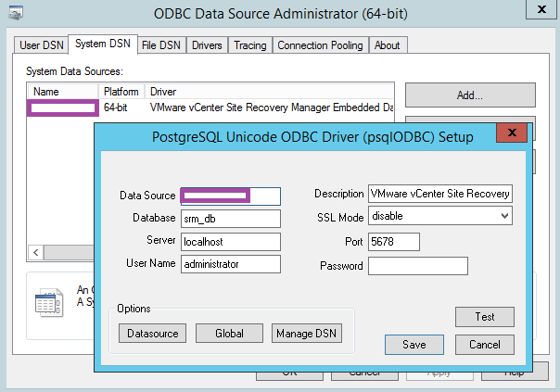This screenshot has height=392, width=560.
Task: Open the File DSN tab
Action: 161,45
